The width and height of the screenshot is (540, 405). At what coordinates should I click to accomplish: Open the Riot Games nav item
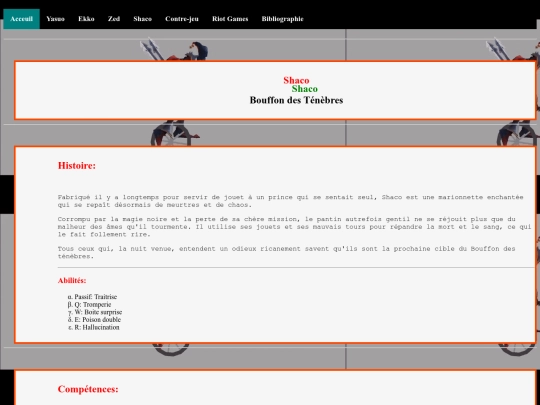(230, 19)
